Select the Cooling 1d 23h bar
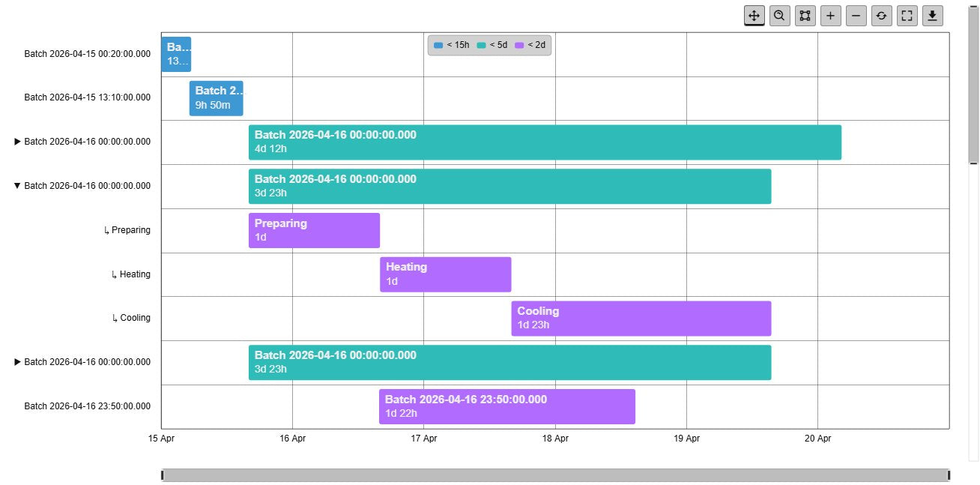Viewport: 980px width, 485px height. (x=641, y=319)
